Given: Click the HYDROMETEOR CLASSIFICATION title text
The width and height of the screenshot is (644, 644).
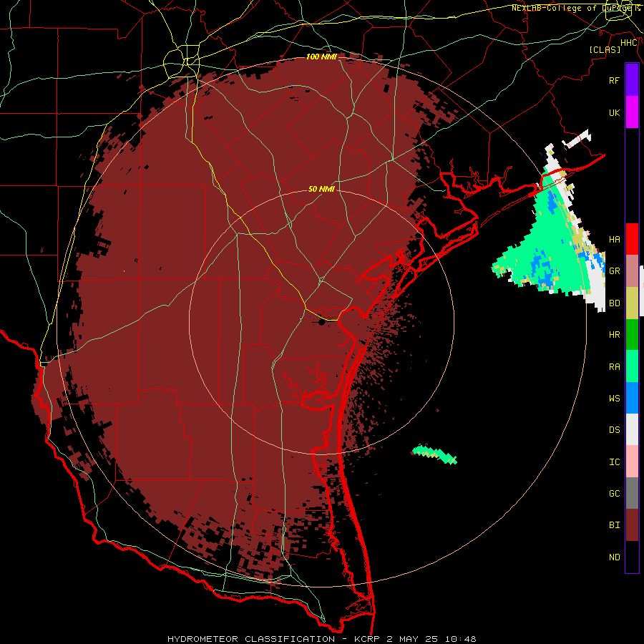Looking at the screenshot, I should pos(251,639).
